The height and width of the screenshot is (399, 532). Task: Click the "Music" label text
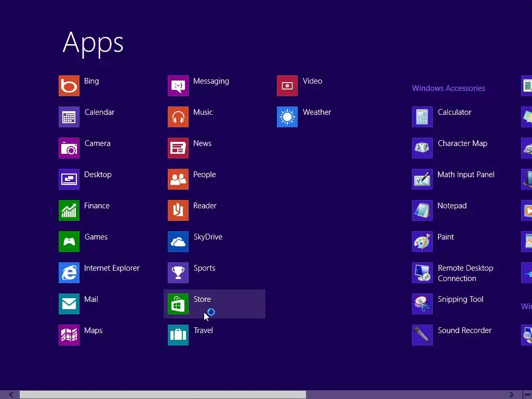coord(203,112)
